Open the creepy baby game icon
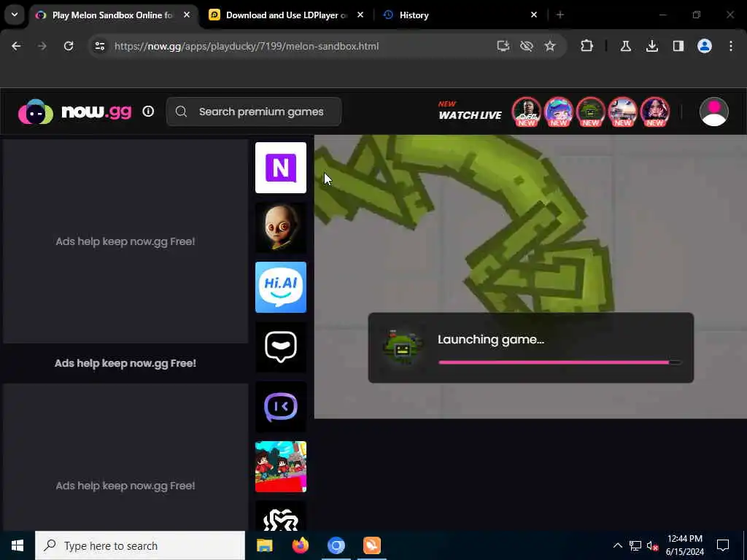The width and height of the screenshot is (747, 560). [281, 227]
